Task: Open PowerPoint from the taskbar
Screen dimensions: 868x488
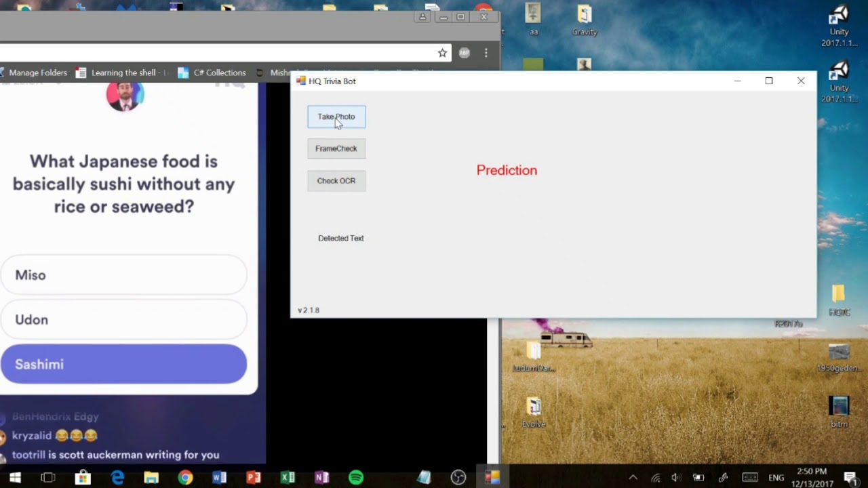Action: [254, 478]
